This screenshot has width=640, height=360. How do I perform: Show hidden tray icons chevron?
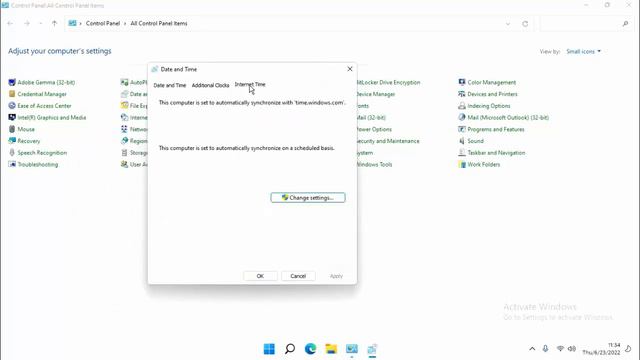coord(532,349)
